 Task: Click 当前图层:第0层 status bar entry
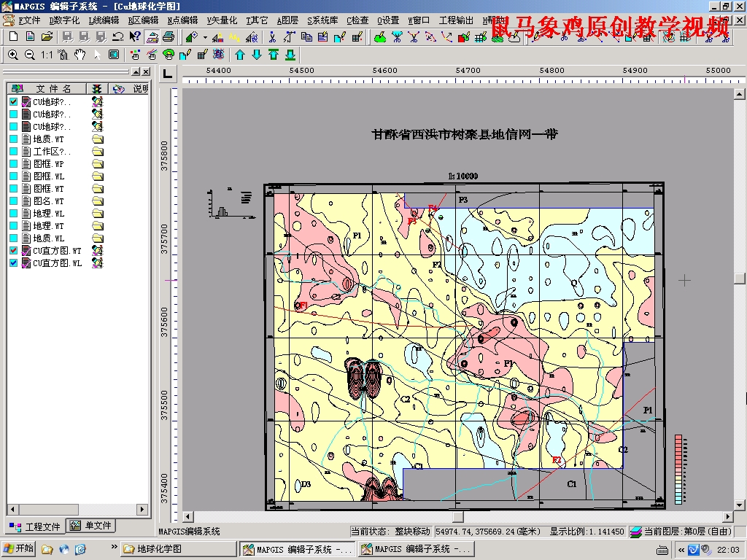682,532
